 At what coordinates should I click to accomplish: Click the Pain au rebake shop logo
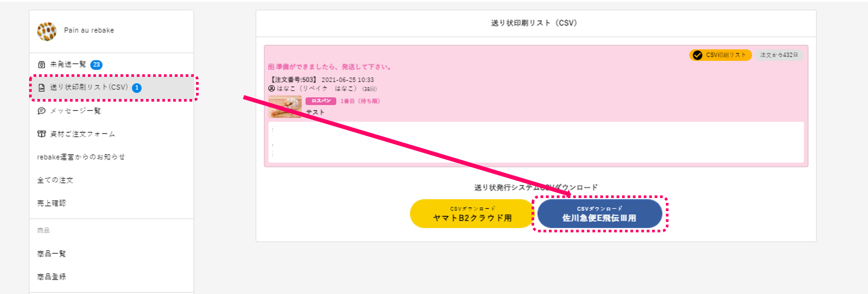pyautogui.click(x=47, y=31)
